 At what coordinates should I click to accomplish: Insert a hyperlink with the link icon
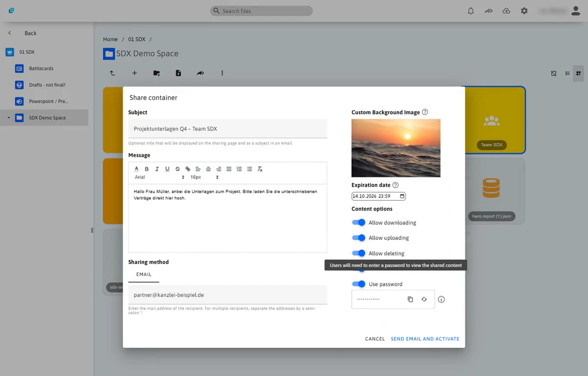[x=188, y=169]
